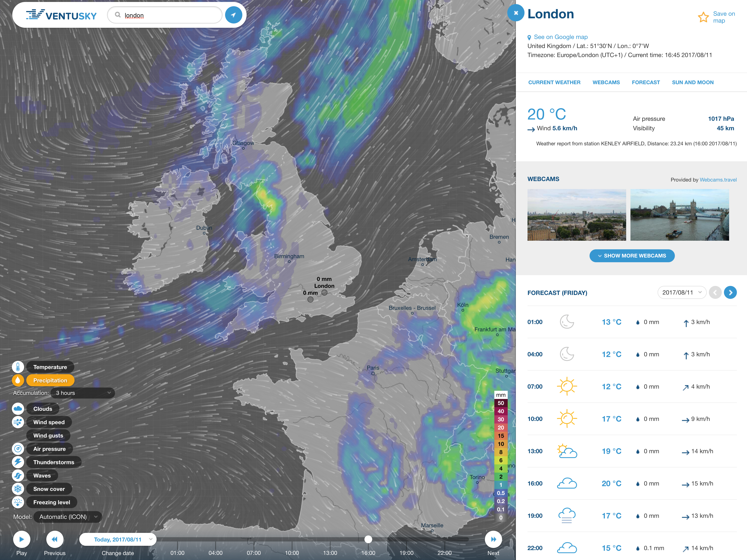Open the Model Automatic (ICON) dropdown
This screenshot has width=747, height=560.
click(68, 517)
